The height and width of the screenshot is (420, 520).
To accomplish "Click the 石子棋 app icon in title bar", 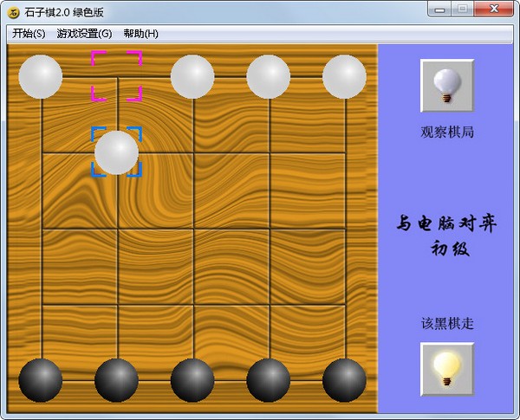I will tap(14, 13).
